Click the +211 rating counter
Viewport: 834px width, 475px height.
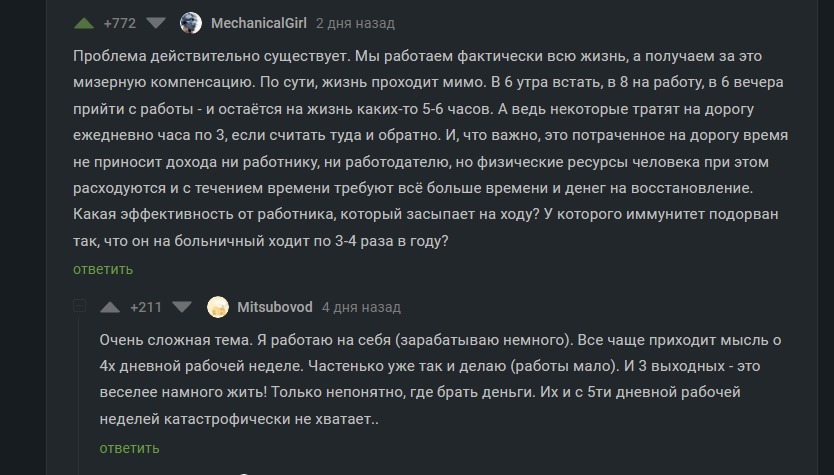pos(146,307)
